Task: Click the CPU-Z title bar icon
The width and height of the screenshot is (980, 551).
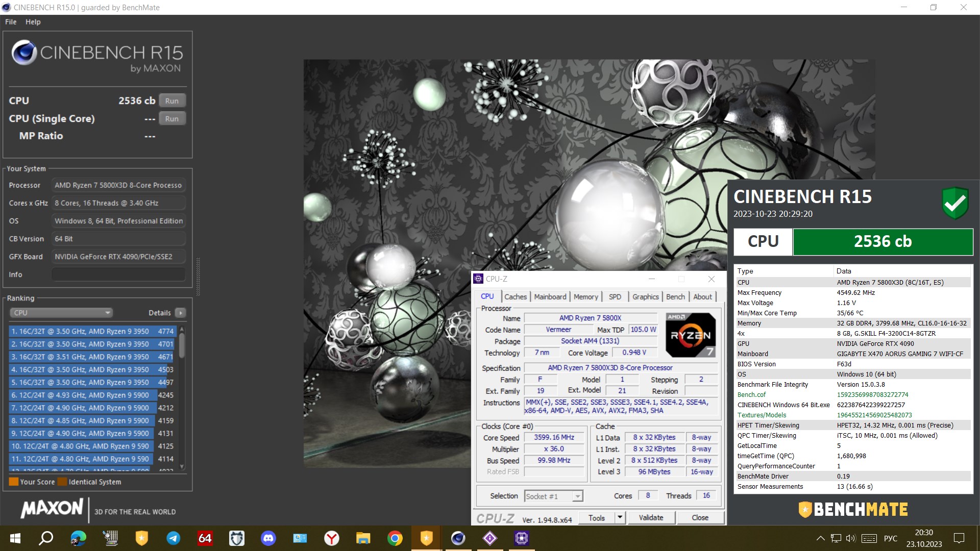Action: click(x=478, y=279)
